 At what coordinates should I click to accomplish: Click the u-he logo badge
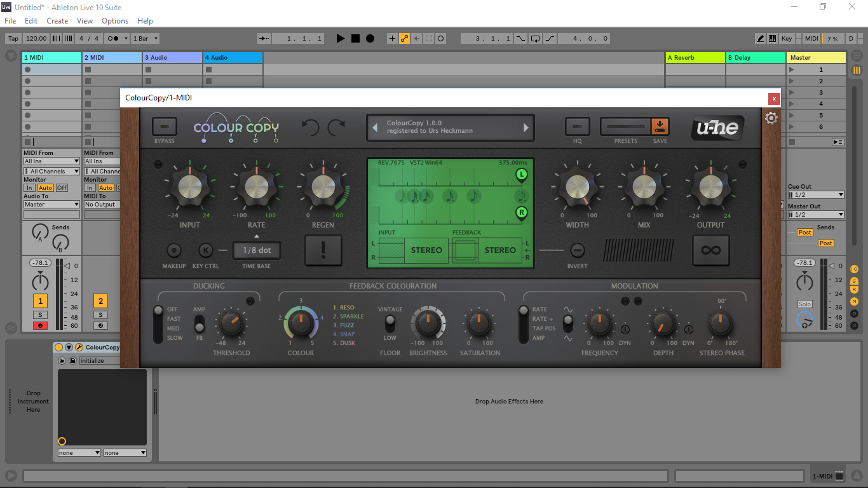click(717, 128)
